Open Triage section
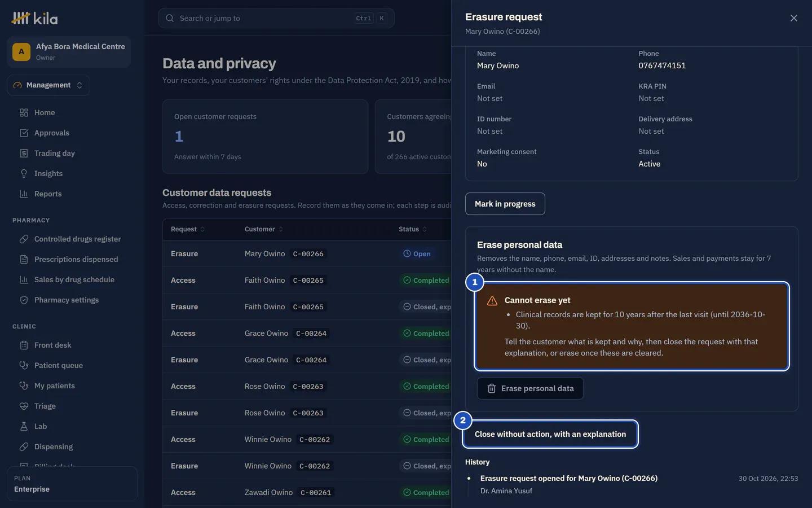 click(x=45, y=406)
